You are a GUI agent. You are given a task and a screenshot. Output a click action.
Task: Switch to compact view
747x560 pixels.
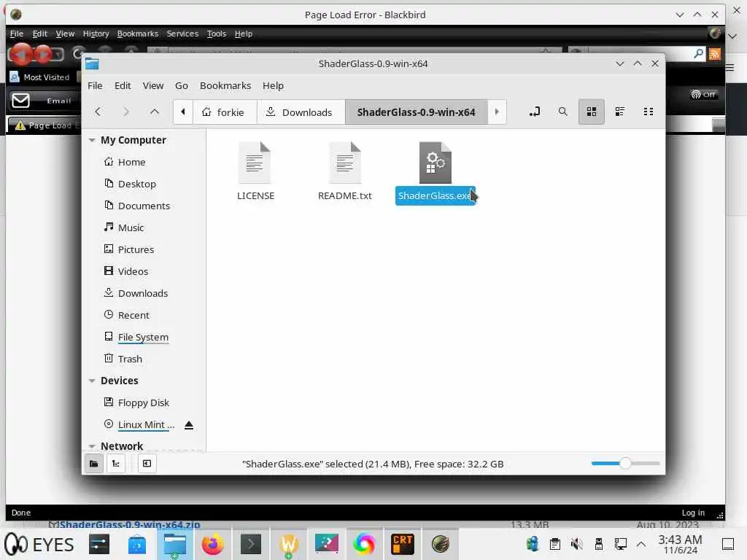[x=649, y=112]
